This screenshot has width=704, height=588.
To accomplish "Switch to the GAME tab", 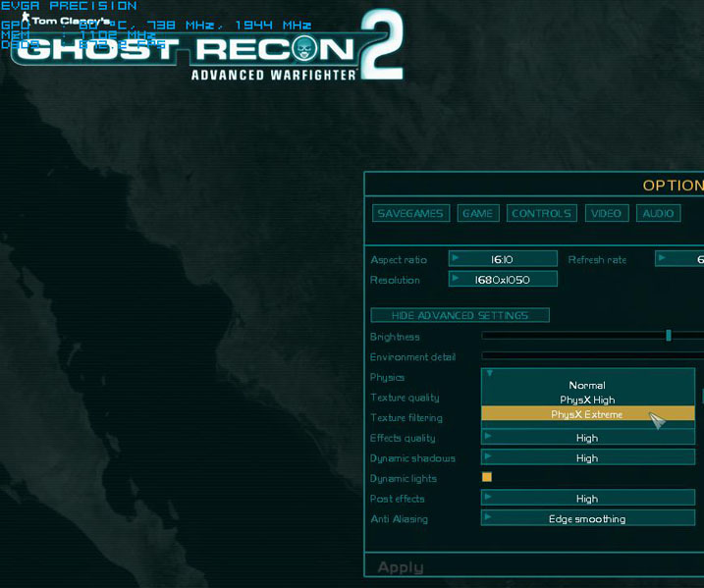I will coord(478,213).
